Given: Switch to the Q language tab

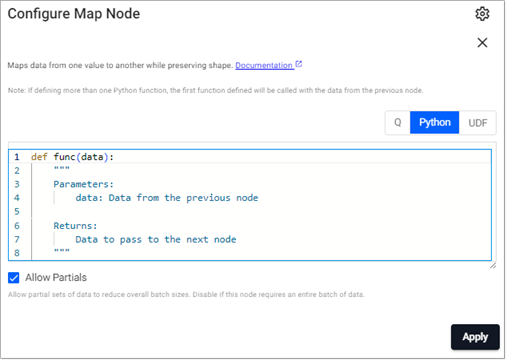Looking at the screenshot, I should pyautogui.click(x=398, y=123).
